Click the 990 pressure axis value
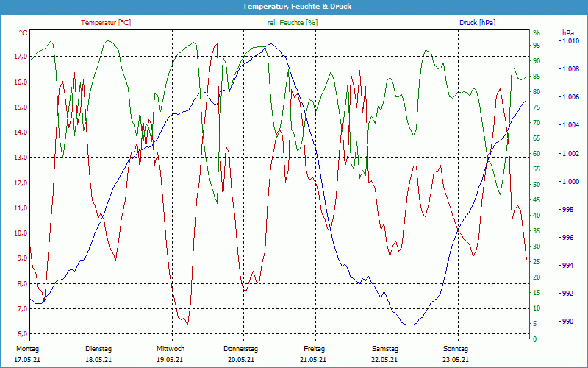This screenshot has height=368, width=588. 567,322
